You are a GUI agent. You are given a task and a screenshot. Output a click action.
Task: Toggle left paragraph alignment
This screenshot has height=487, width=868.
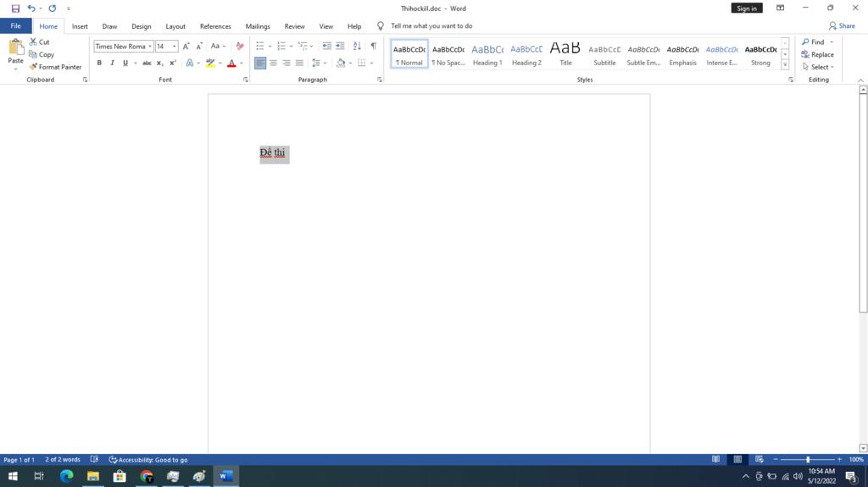point(260,63)
